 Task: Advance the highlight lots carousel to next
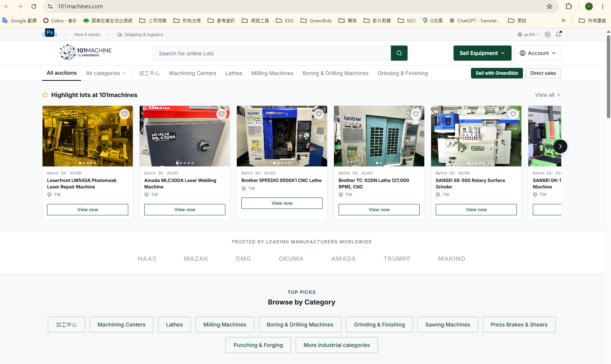(x=561, y=146)
